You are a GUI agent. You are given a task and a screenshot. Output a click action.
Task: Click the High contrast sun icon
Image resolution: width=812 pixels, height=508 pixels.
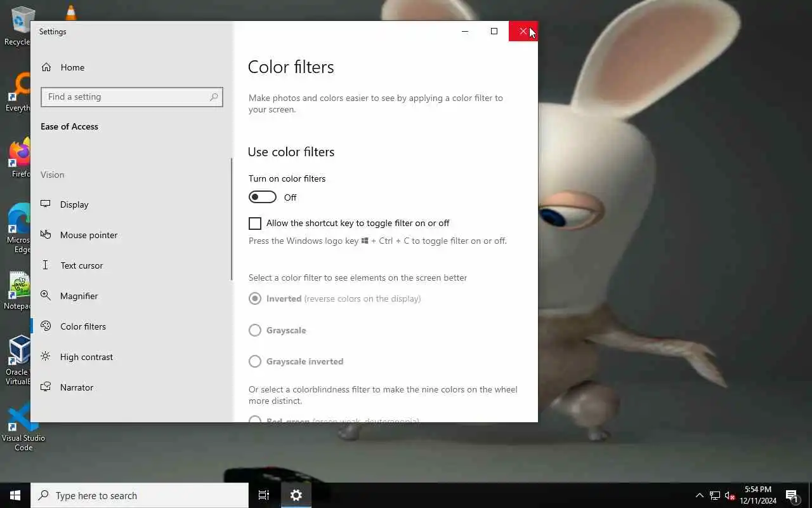point(46,356)
